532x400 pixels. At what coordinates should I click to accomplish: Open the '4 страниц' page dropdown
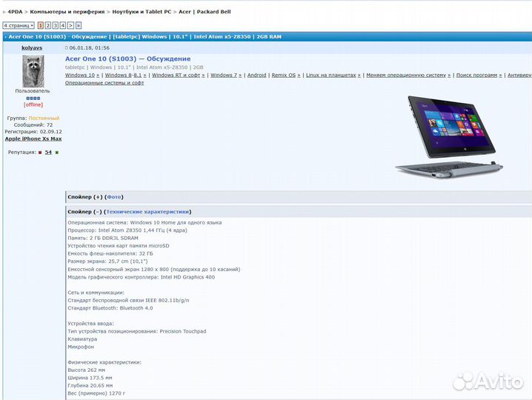(x=19, y=25)
